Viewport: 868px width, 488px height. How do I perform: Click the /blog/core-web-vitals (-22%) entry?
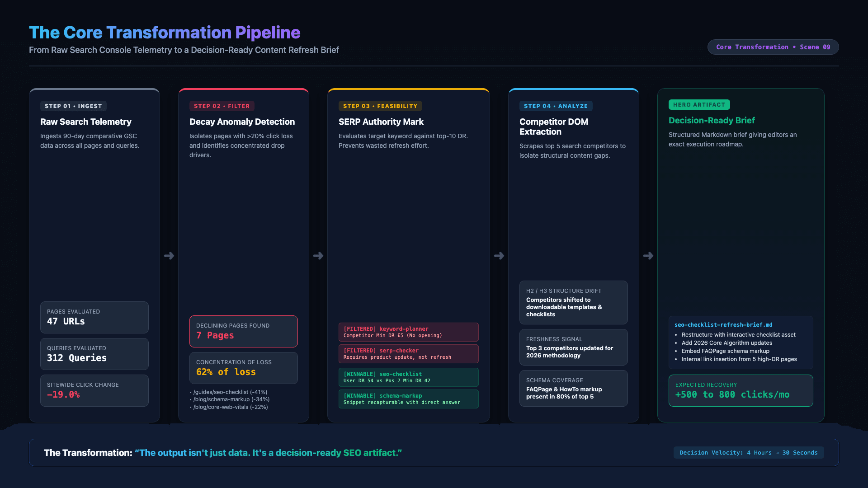coord(229,407)
